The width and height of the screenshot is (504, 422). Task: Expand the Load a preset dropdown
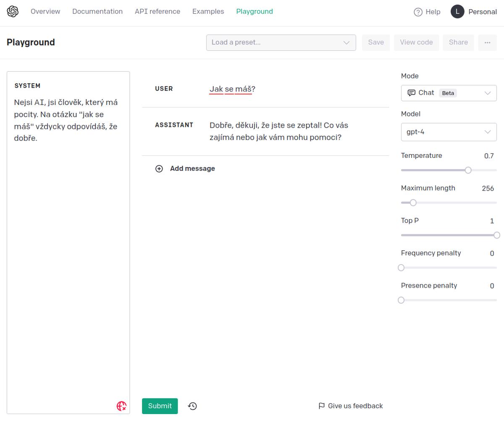281,42
